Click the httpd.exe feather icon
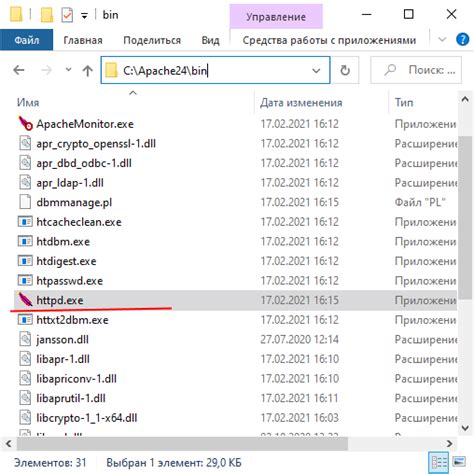 click(25, 300)
